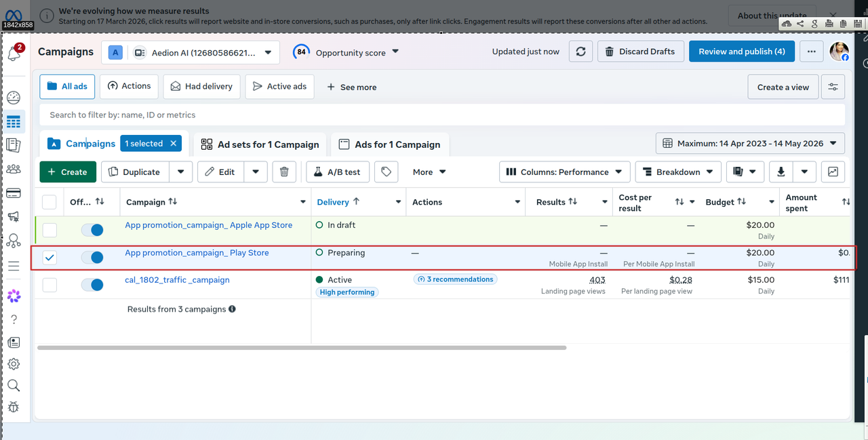
Task: Open the notifications bell in the sidebar
Action: (14, 54)
